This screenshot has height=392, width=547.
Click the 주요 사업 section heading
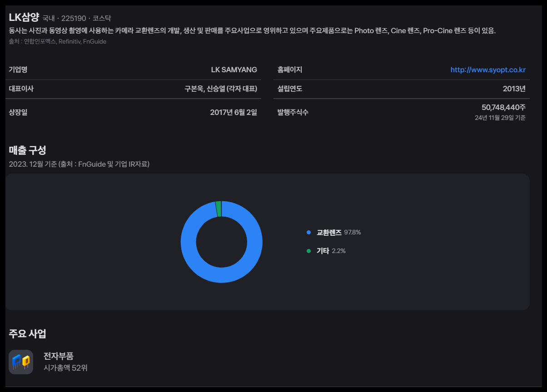point(27,334)
